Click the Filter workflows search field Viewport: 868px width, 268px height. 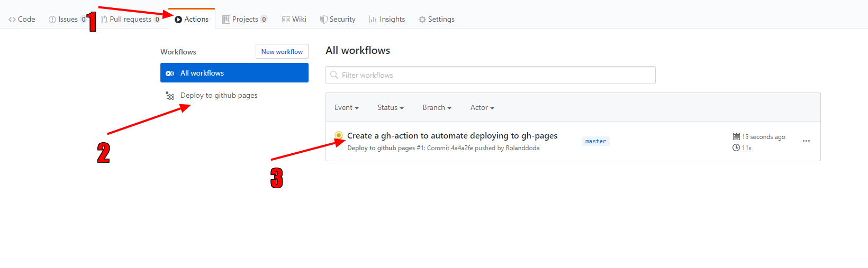[491, 75]
